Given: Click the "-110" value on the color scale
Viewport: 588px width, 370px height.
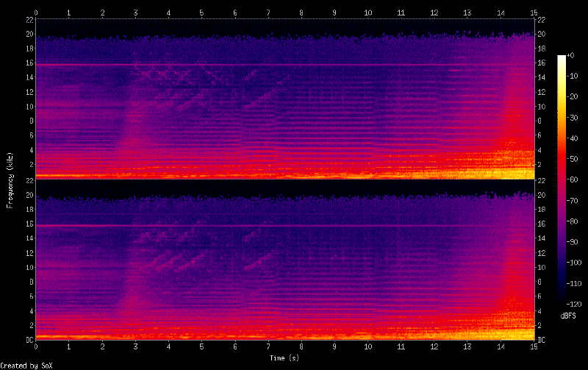Looking at the screenshot, I should pyautogui.click(x=574, y=283).
